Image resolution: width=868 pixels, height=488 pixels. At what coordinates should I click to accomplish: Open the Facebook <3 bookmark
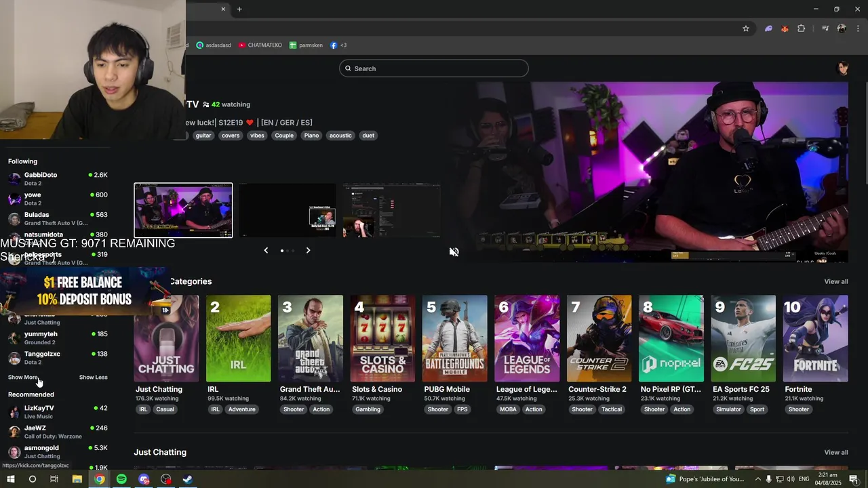338,45
